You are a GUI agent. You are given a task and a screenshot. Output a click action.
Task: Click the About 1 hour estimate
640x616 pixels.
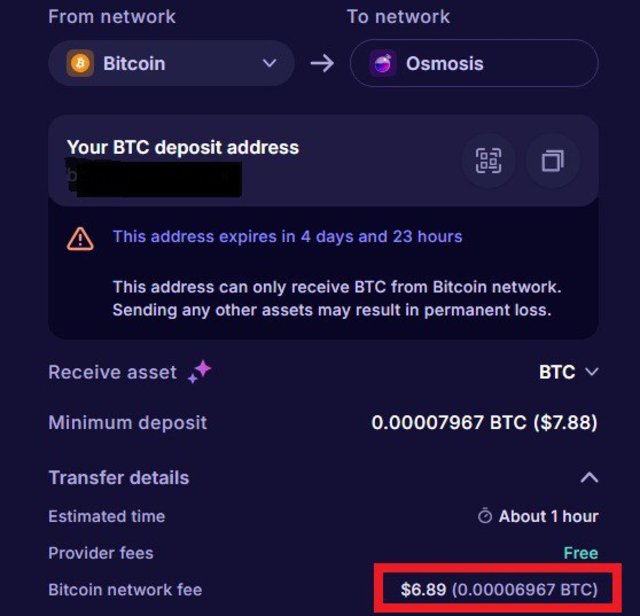coord(549,516)
